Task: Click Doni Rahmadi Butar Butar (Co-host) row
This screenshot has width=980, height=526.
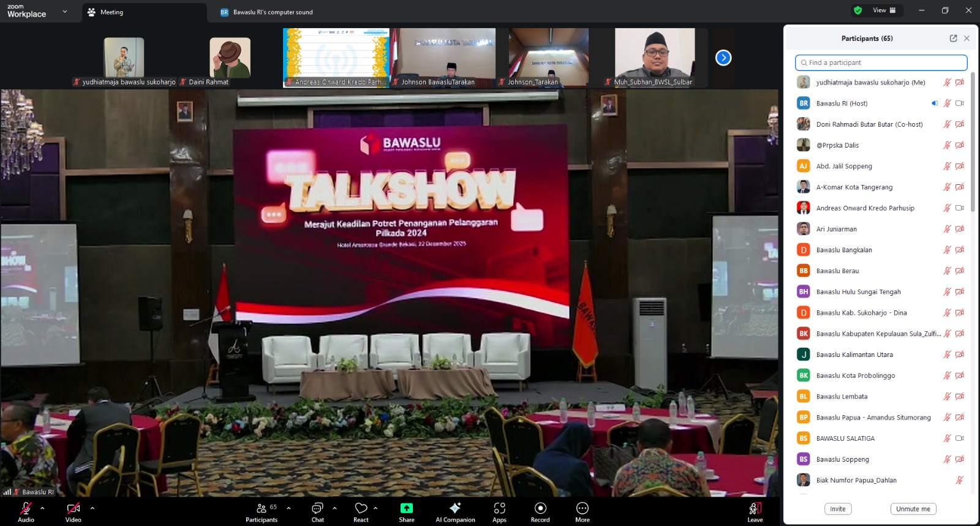Action: pyautogui.click(x=881, y=124)
